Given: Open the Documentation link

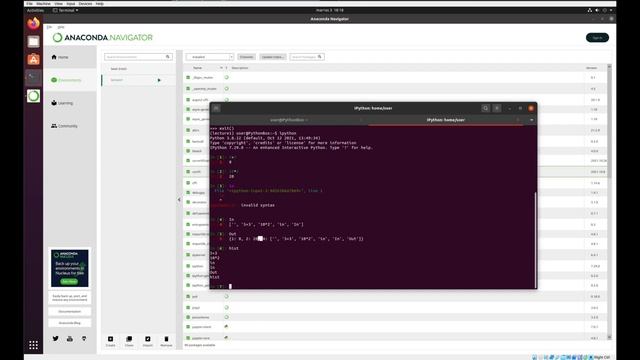Looking at the screenshot, I should coord(70,311).
